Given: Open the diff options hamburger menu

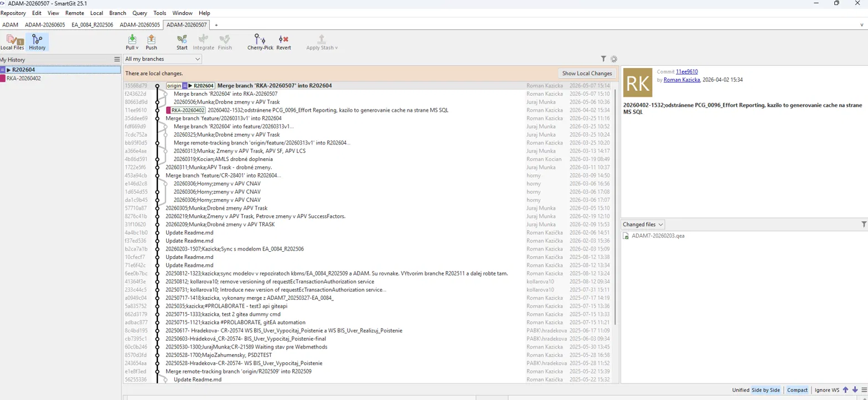Looking at the screenshot, I should (864, 389).
